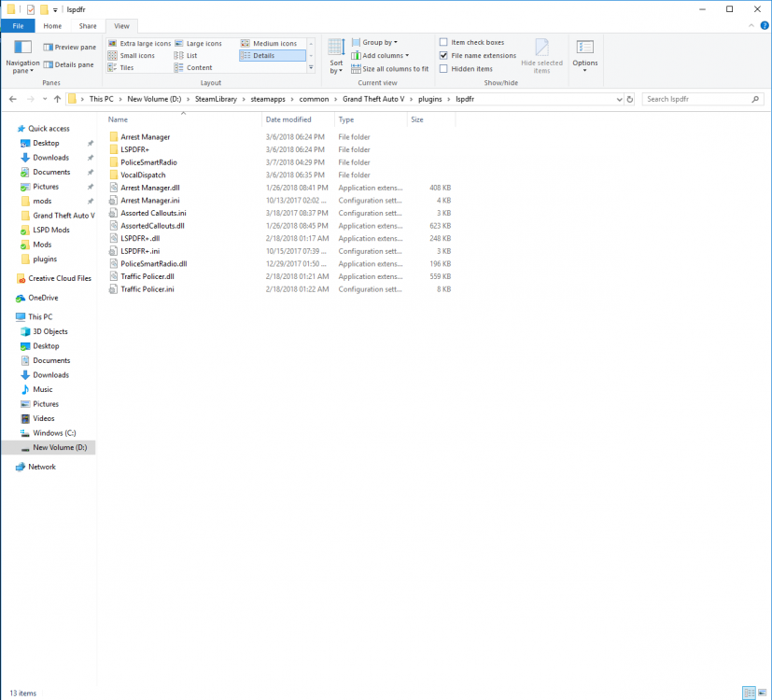The height and width of the screenshot is (700, 772).
Task: Sort by the Size column header
Action: click(x=431, y=119)
